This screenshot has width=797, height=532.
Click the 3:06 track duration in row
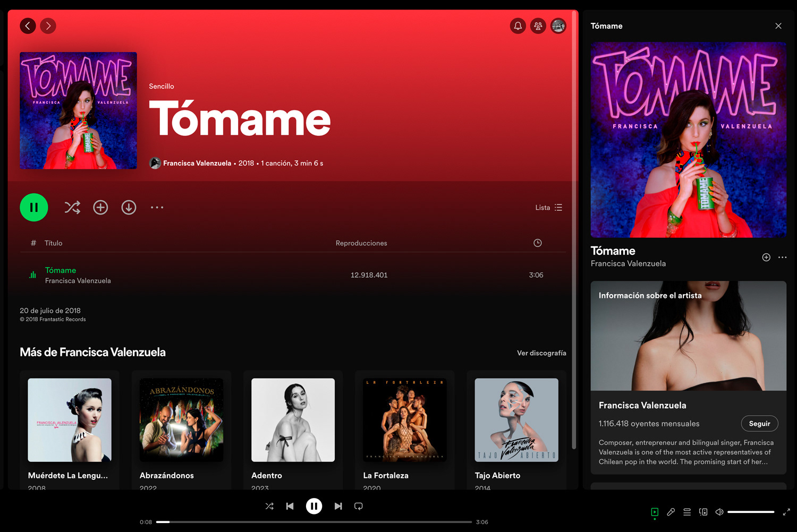pos(536,275)
